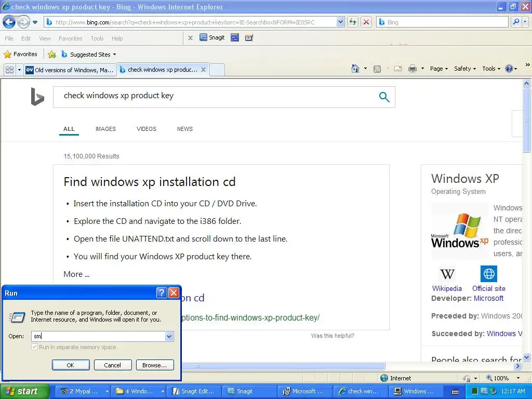This screenshot has width=532, height=399.
Task: Click the Bing page search magnifier
Action: pyautogui.click(x=384, y=97)
